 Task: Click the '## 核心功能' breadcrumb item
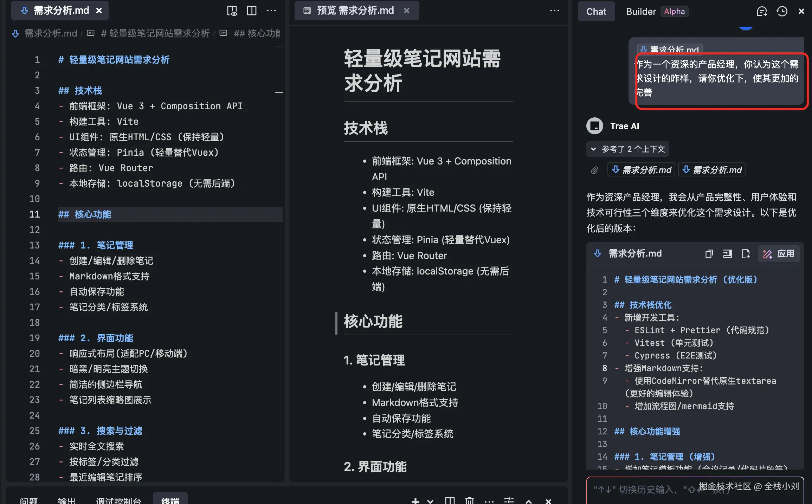click(257, 33)
